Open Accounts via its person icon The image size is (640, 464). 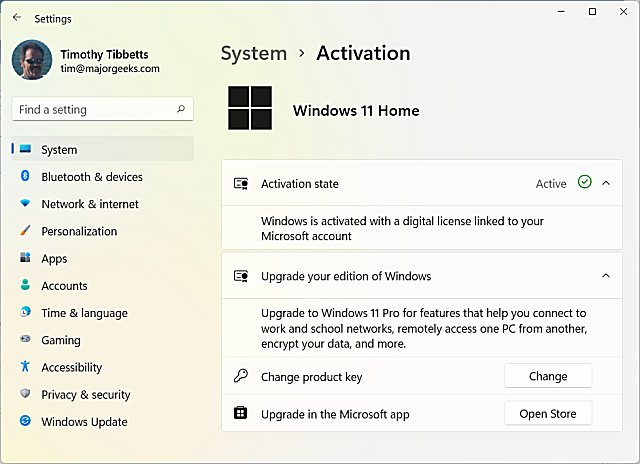point(25,285)
